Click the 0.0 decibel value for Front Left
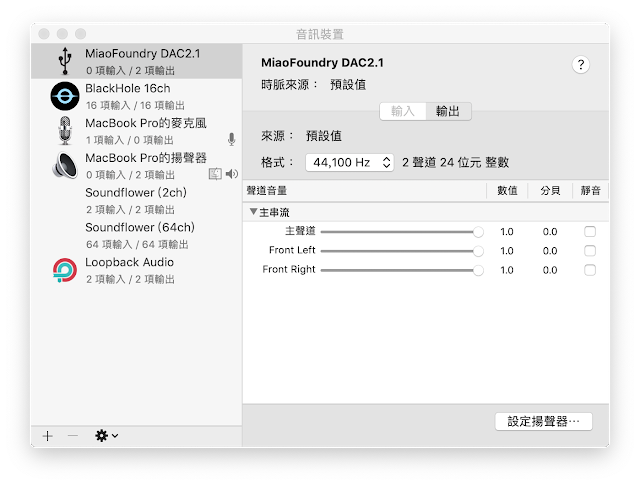This screenshot has width=640, height=485. pos(550,251)
